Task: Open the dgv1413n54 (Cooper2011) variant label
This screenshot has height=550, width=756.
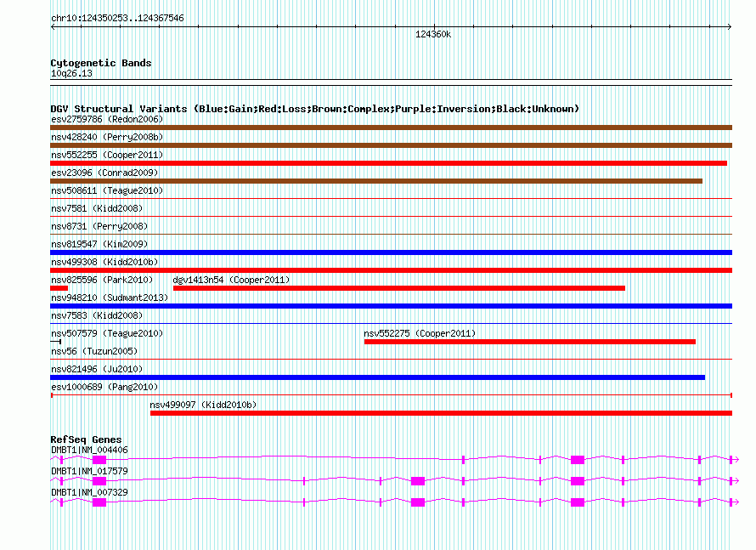Action: (x=231, y=280)
